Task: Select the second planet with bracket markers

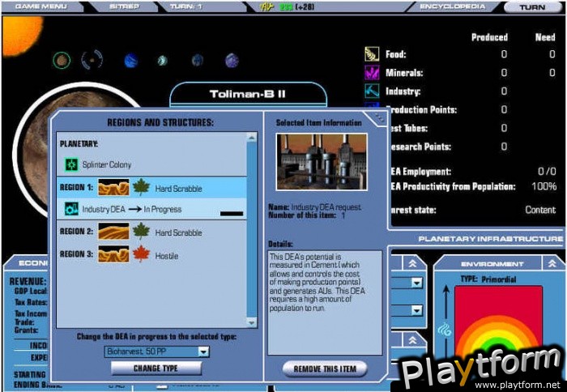Action: (92, 60)
